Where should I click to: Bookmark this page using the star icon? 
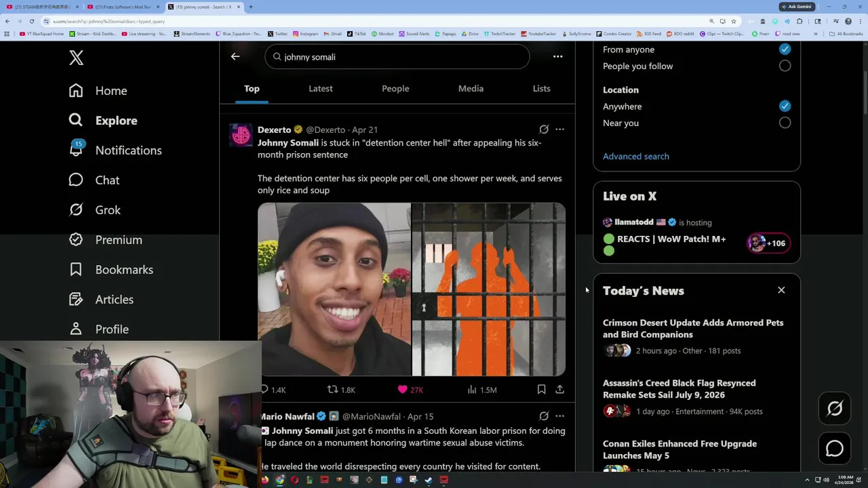tap(733, 21)
